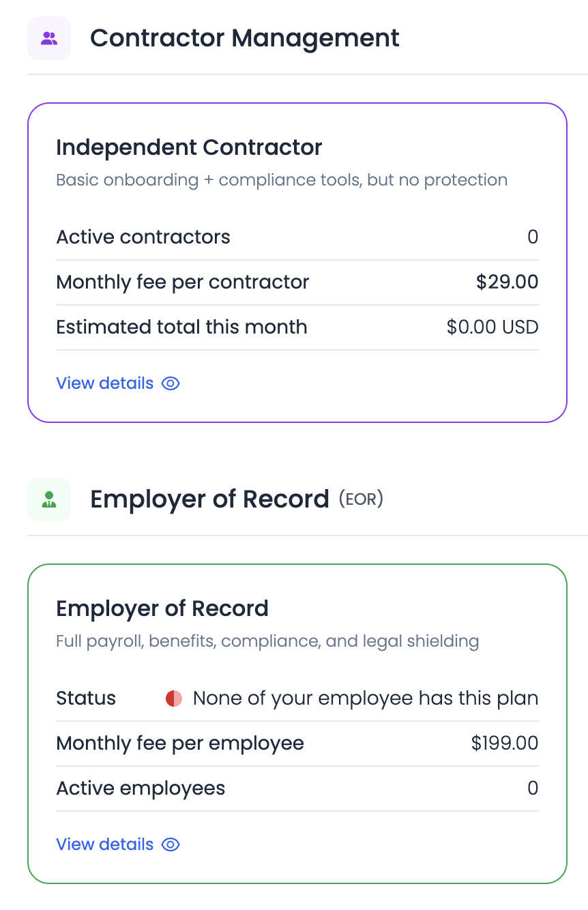
Task: Click the $29.00 monthly contractor fee value
Action: [x=508, y=282]
